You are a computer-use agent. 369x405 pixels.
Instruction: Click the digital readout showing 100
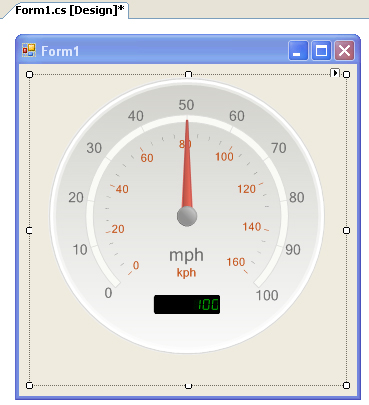click(187, 304)
